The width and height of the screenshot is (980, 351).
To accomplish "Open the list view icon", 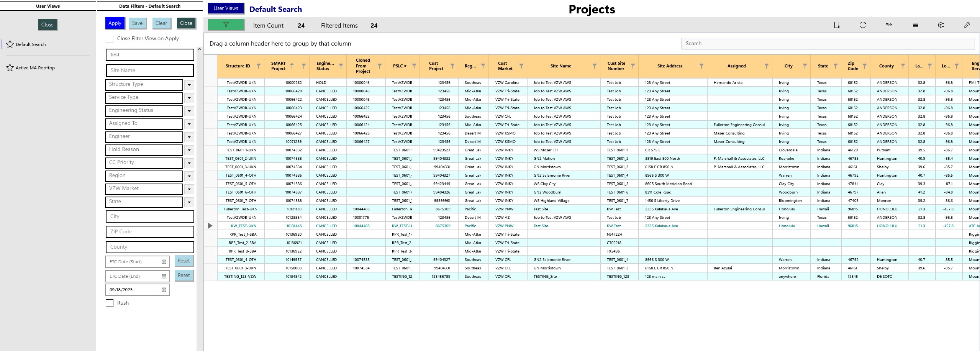I will pos(915,25).
